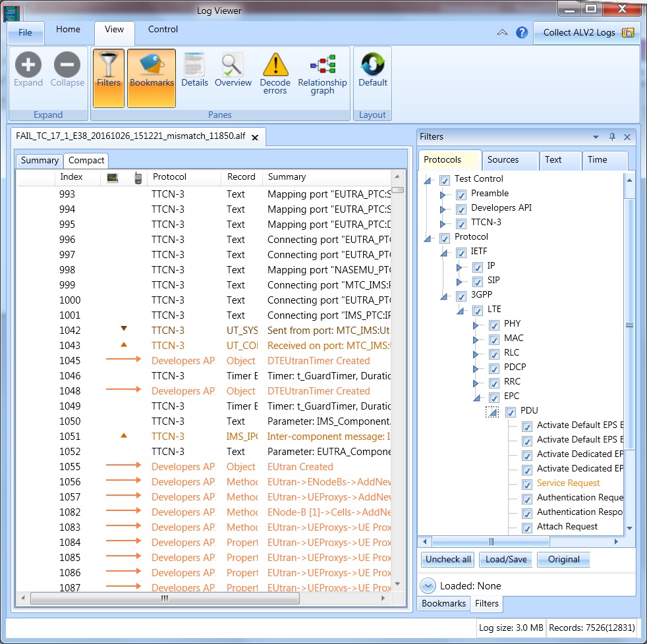The image size is (647, 644).
Task: Uncheck the Attach Request checkbox
Action: click(527, 527)
